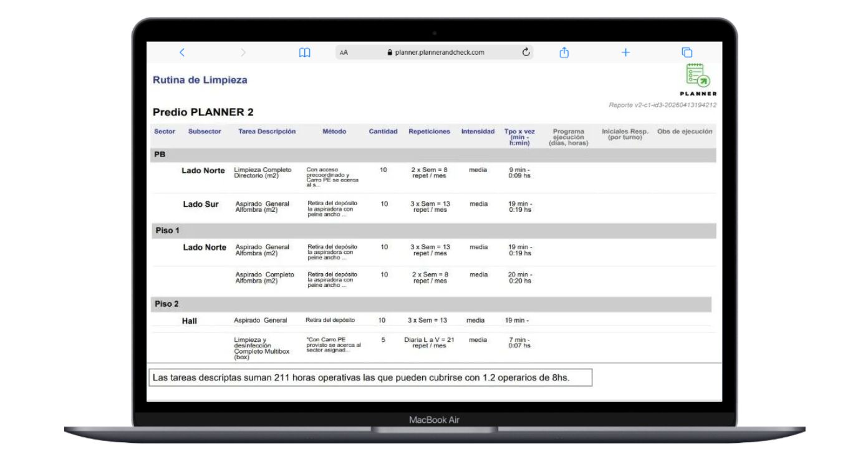Select the Piso 1 sector row
This screenshot has height=469, width=868.
[x=434, y=231]
